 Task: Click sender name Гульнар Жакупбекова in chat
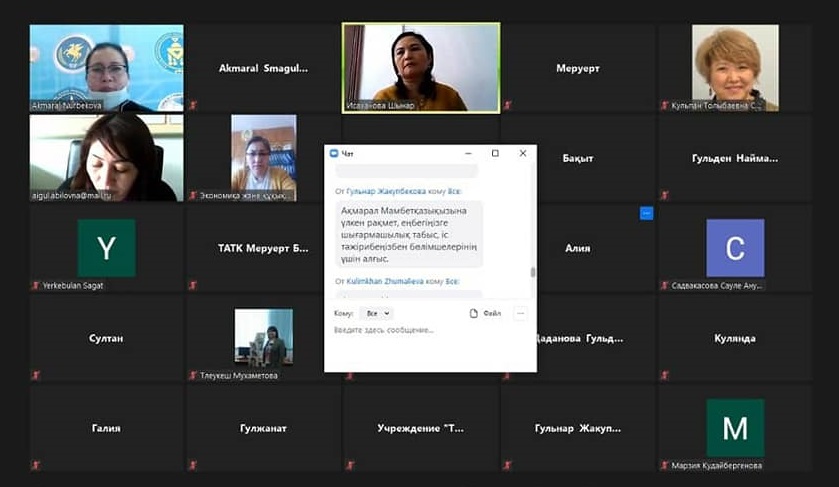click(385, 190)
